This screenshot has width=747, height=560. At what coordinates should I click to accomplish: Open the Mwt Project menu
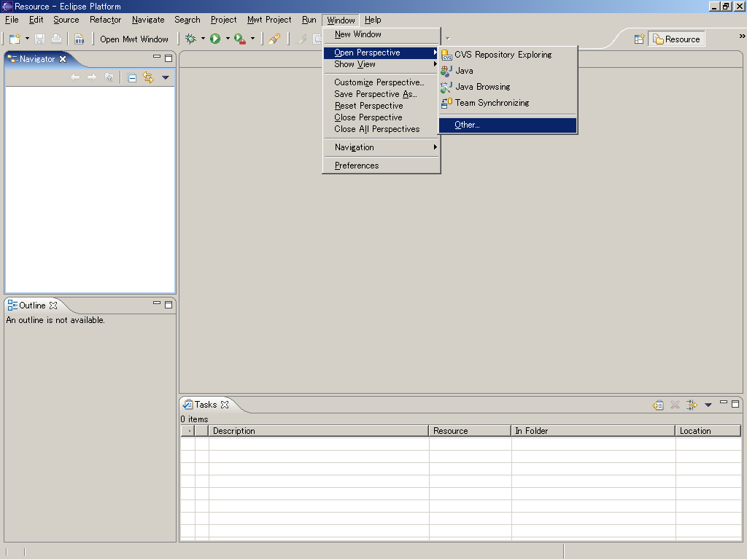269,20
